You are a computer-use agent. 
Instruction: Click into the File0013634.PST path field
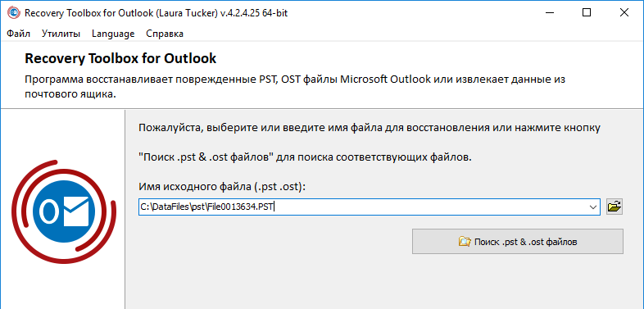[x=363, y=207]
